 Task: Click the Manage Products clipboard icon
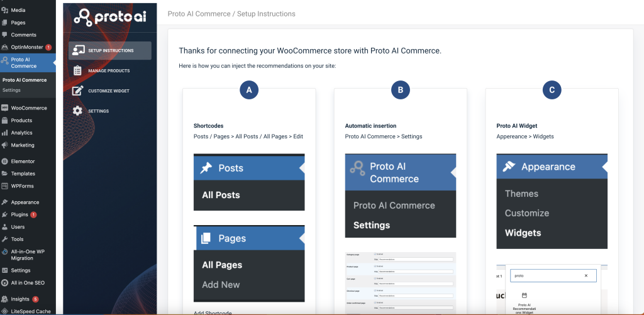[x=77, y=70]
